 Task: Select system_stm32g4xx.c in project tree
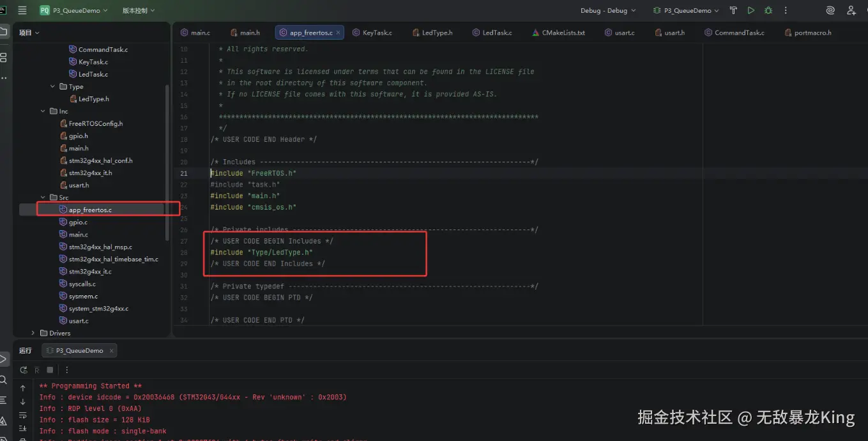pyautogui.click(x=93, y=308)
